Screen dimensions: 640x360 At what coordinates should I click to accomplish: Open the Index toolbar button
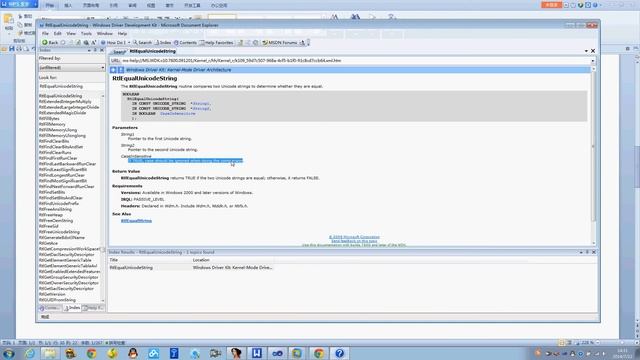(x=163, y=42)
